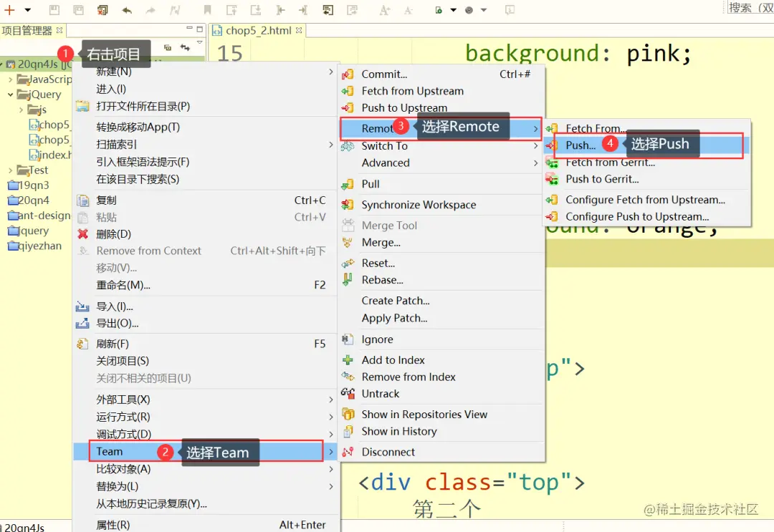774x532 pixels.
Task: Open 扫描索引 submenu
Action: [205, 145]
